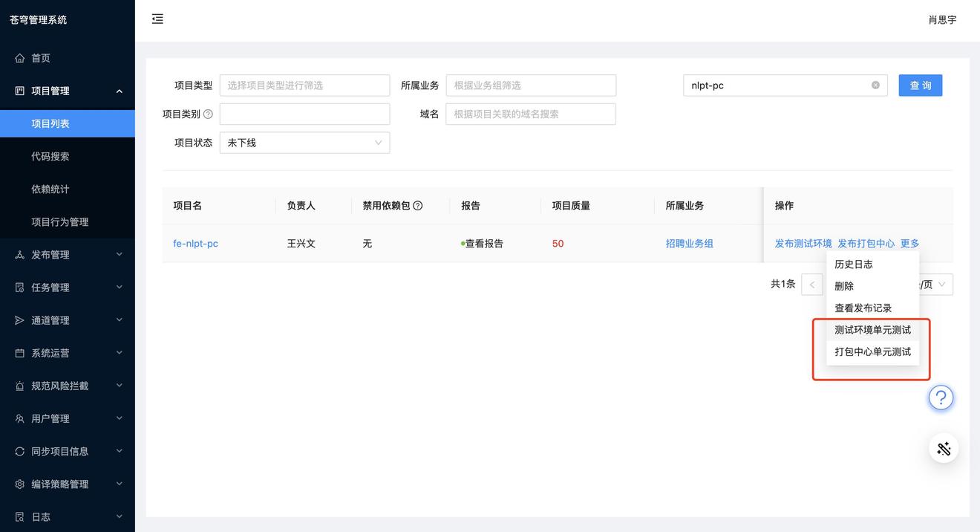The height and width of the screenshot is (532, 980).
Task: Select 打包中心单元测试 menu entry
Action: point(872,351)
